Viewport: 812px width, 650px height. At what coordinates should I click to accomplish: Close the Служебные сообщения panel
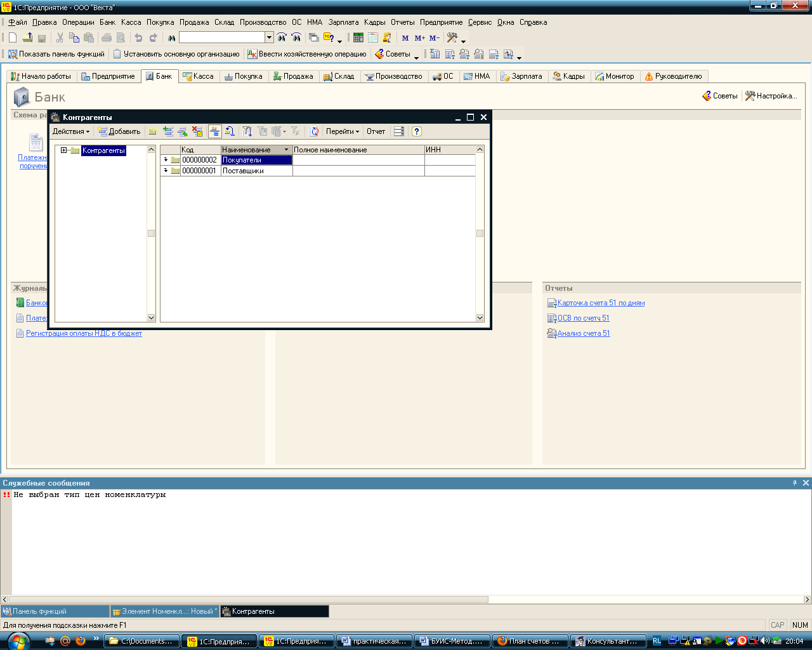806,483
